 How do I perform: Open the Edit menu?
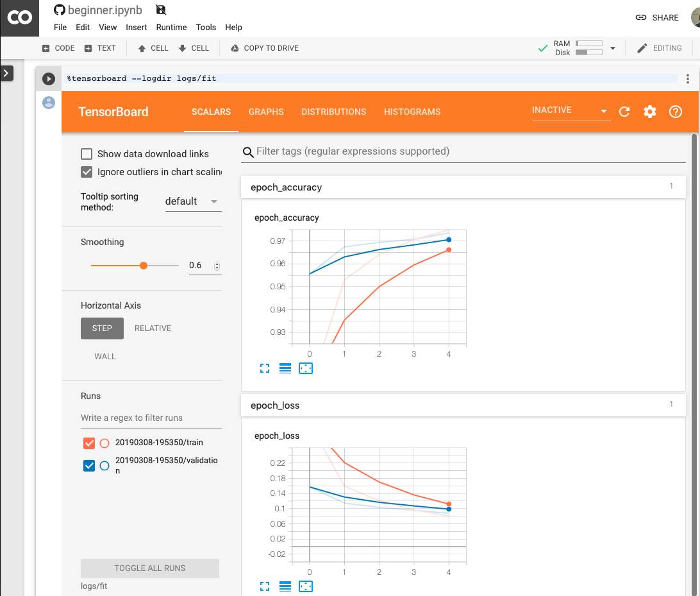83,27
